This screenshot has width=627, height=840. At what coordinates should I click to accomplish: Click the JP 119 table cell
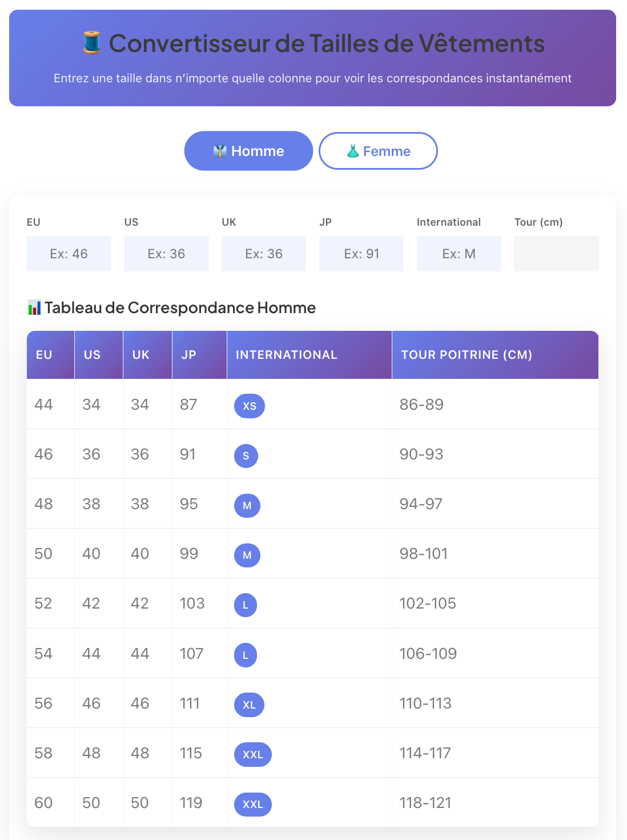(191, 803)
